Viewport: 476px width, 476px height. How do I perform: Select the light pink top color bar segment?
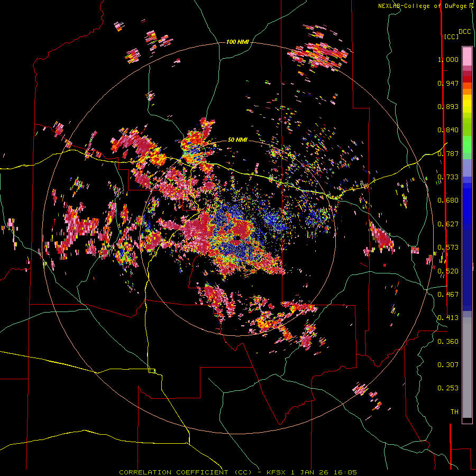pyautogui.click(x=467, y=56)
